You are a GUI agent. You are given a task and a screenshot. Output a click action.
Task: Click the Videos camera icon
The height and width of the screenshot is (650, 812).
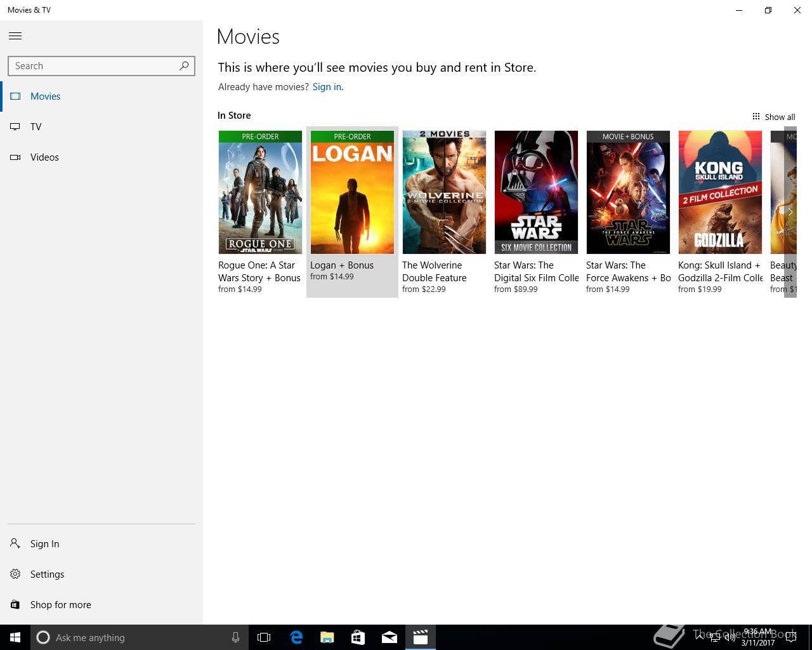15,157
